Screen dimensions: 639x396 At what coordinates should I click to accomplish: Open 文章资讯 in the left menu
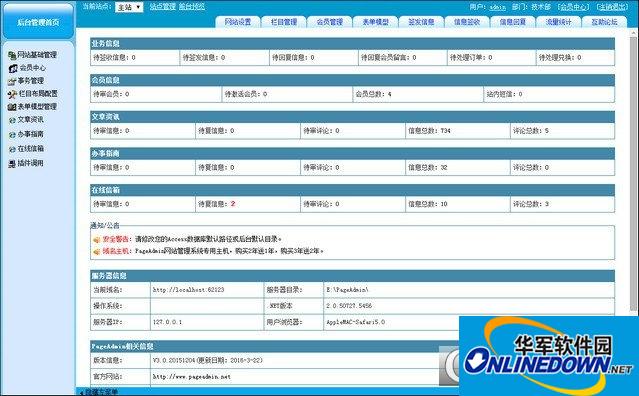tap(31, 120)
